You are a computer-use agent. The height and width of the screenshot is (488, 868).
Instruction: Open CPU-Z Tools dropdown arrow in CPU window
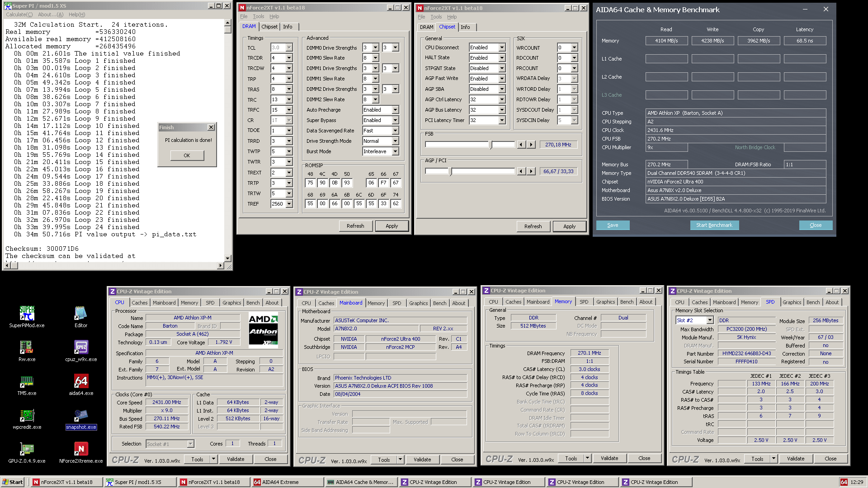214,459
